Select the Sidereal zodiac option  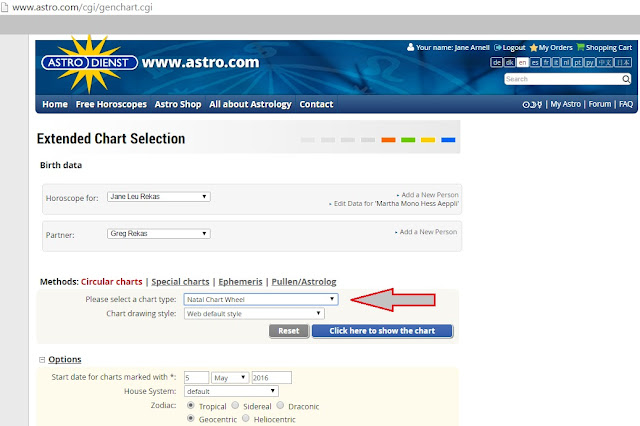click(235, 405)
